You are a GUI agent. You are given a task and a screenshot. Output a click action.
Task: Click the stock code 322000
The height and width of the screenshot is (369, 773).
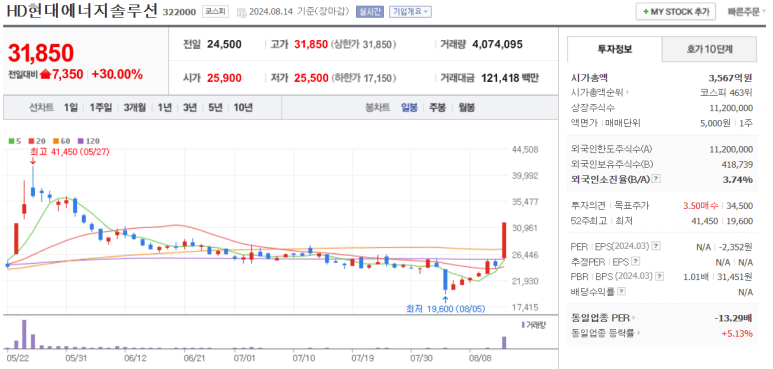179,12
